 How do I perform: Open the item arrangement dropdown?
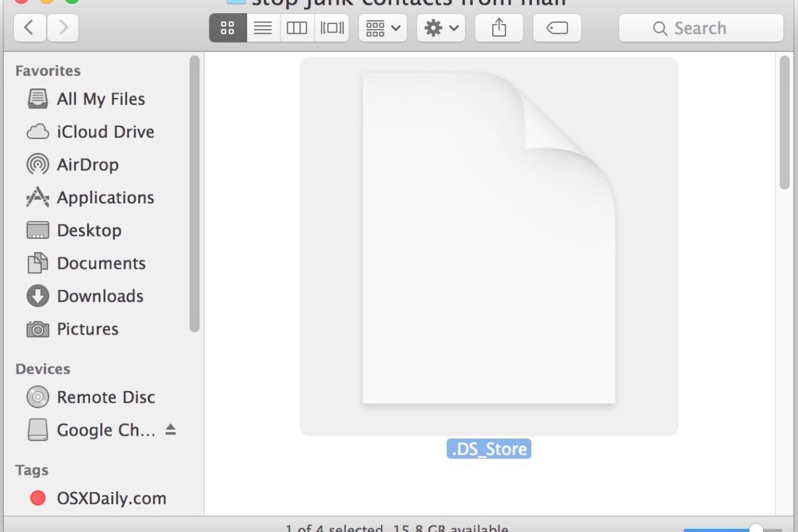coord(383,28)
